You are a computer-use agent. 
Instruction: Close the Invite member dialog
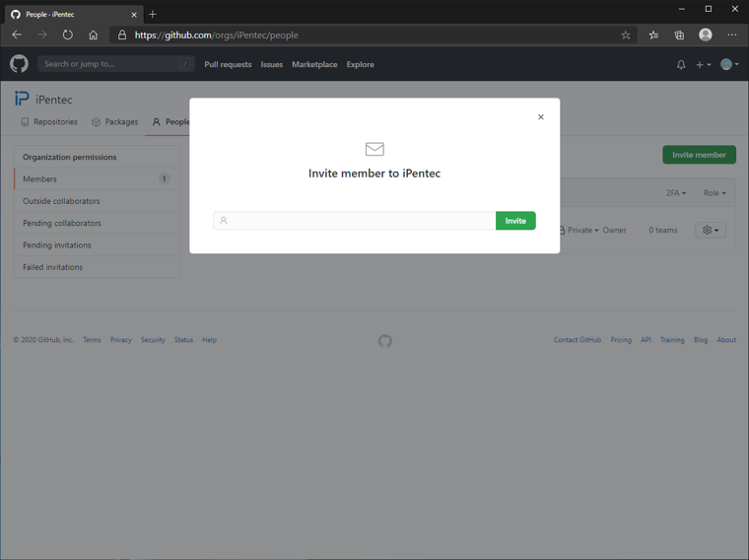click(541, 117)
